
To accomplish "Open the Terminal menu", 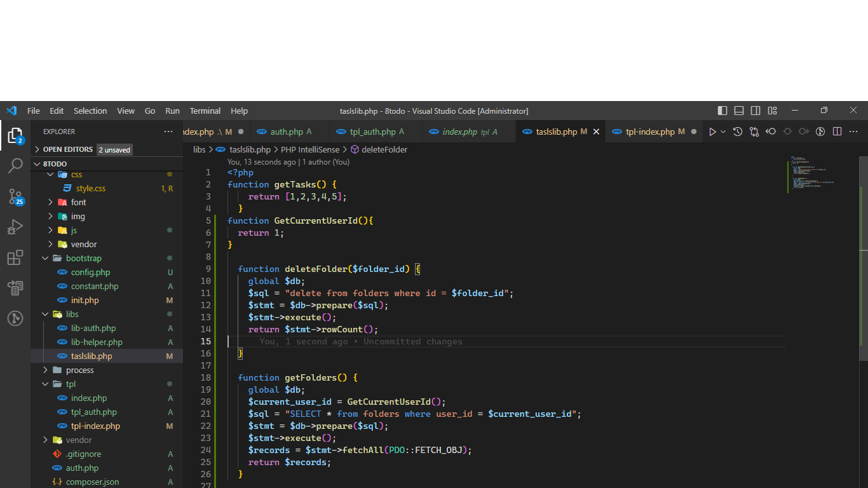I will [205, 111].
